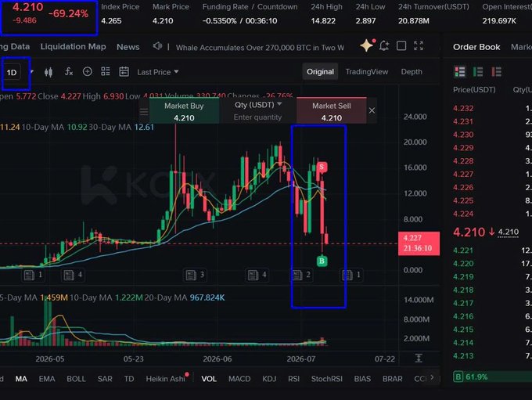Expand the timeframe dropdown arrow beside 1D

[x=31, y=72]
